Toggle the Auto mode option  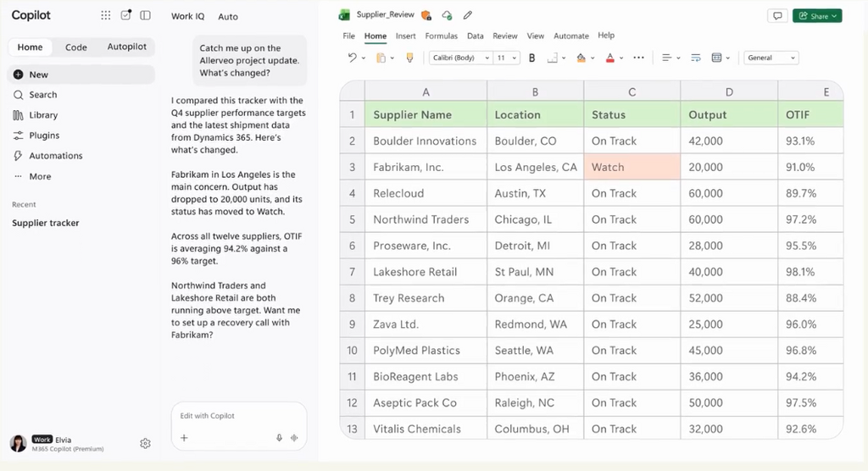click(x=227, y=17)
